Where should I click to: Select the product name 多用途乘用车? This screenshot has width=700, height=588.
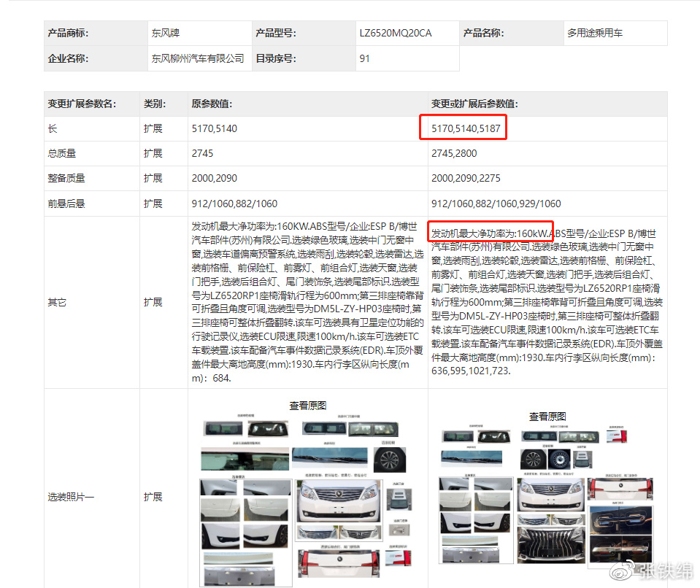point(595,33)
